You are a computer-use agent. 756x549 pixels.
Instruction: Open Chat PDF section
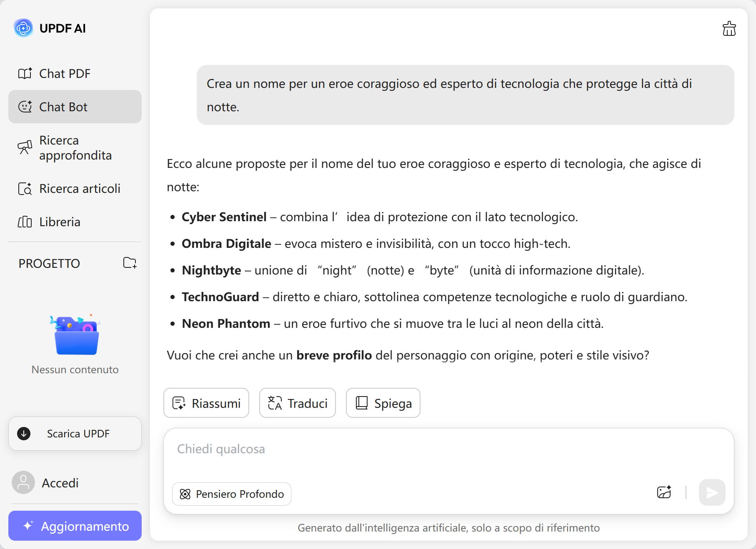coord(65,74)
